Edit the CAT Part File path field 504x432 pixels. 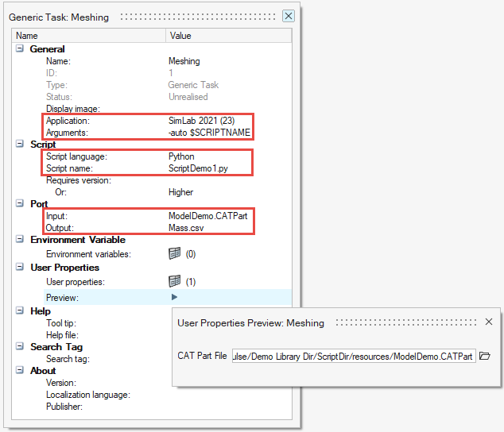point(353,356)
